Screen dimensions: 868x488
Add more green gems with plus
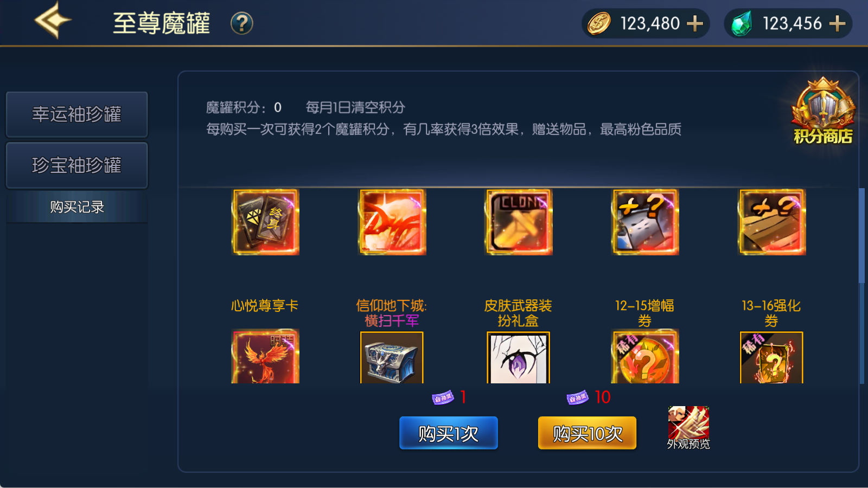pos(837,24)
